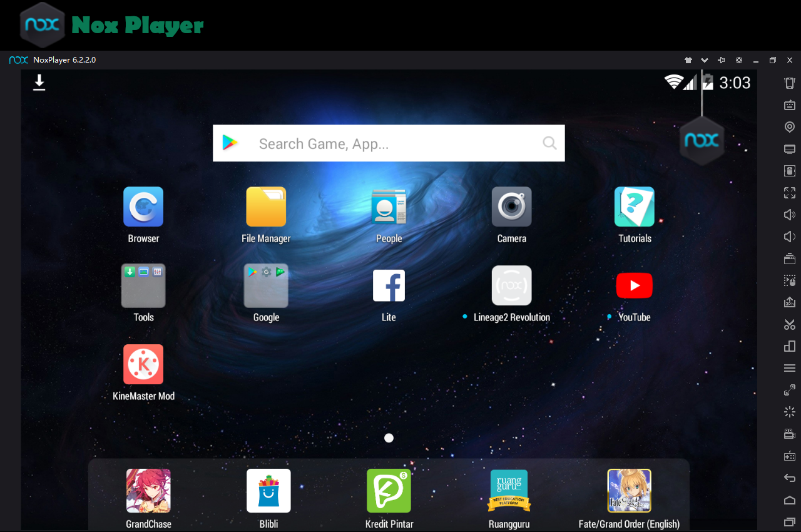Screen dimensions: 801x532
Task: Click the NoxPlayer 6.2.2.0 title text
Action: point(64,60)
